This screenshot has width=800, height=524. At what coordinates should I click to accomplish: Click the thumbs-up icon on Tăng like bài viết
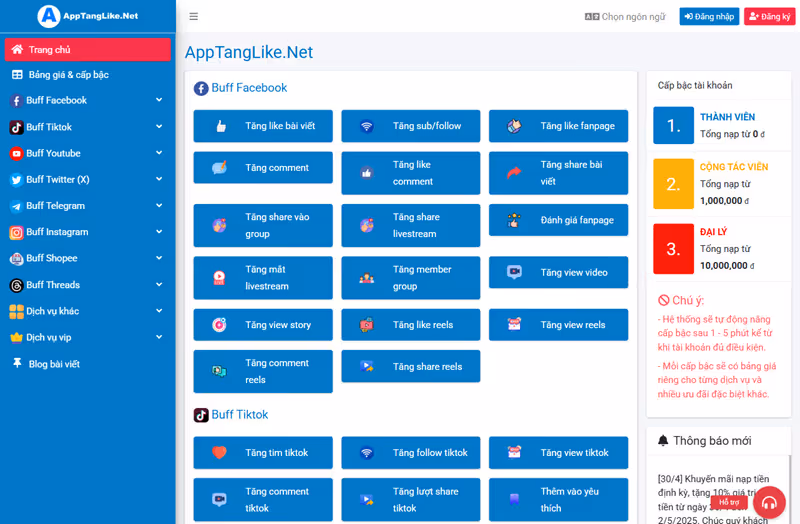(x=221, y=126)
